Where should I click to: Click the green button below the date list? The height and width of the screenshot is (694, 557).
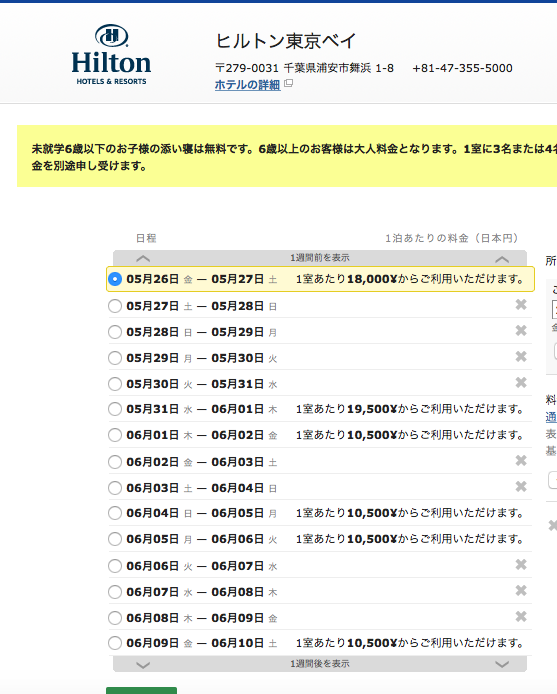click(x=141, y=690)
